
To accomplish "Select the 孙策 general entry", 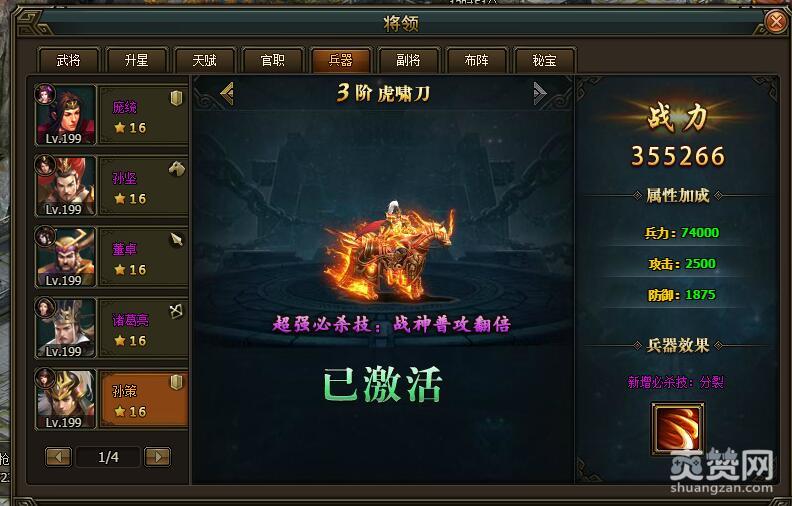I will (111, 399).
